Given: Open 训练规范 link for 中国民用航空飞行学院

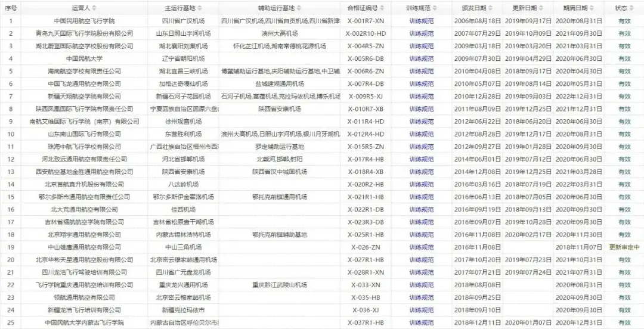Looking at the screenshot, I should click(422, 21).
